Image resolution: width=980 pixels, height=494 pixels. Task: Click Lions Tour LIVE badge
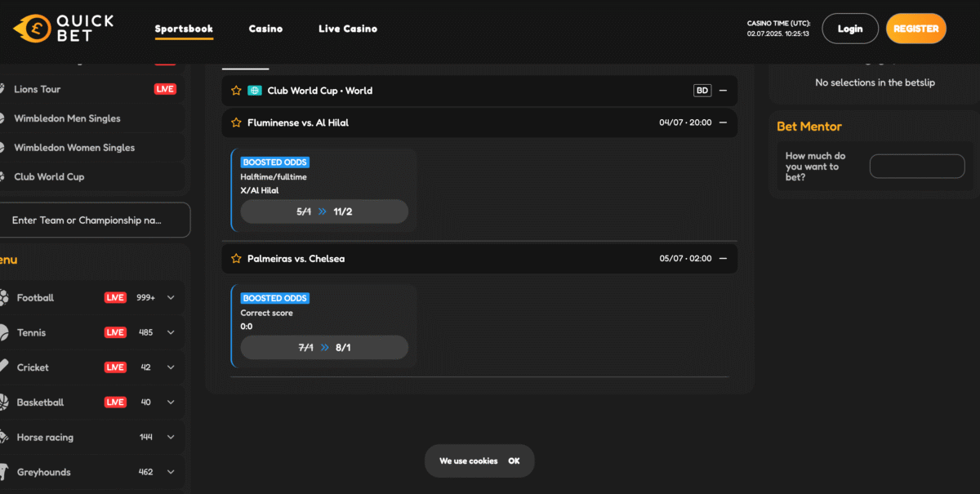165,89
